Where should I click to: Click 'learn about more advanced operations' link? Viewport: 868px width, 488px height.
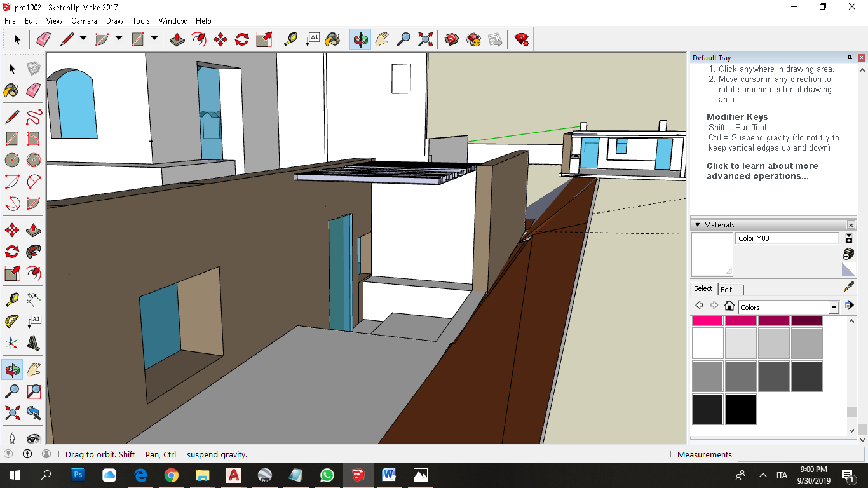[762, 171]
